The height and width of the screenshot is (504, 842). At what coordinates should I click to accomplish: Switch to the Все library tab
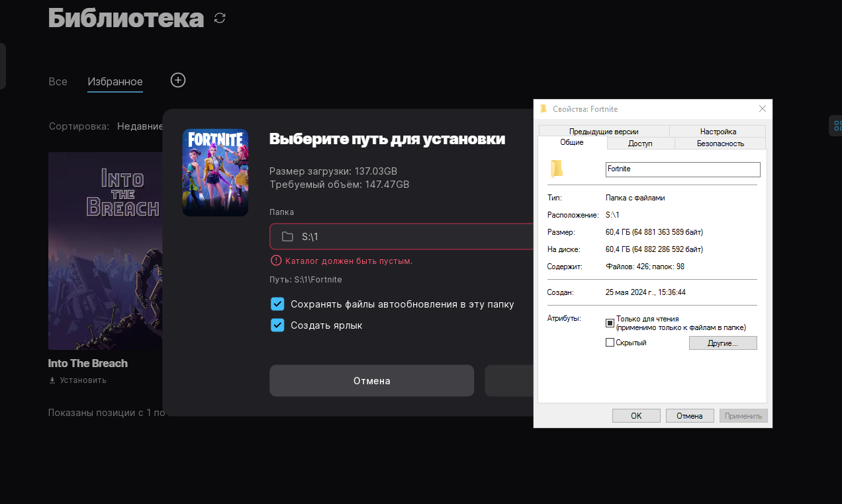click(58, 81)
